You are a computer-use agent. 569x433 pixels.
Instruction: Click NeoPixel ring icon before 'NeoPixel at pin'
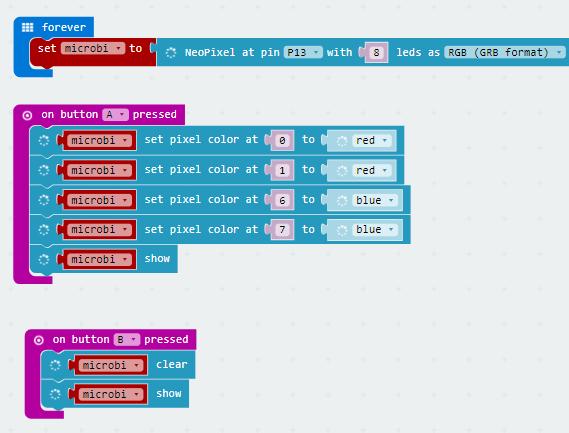tap(171, 53)
